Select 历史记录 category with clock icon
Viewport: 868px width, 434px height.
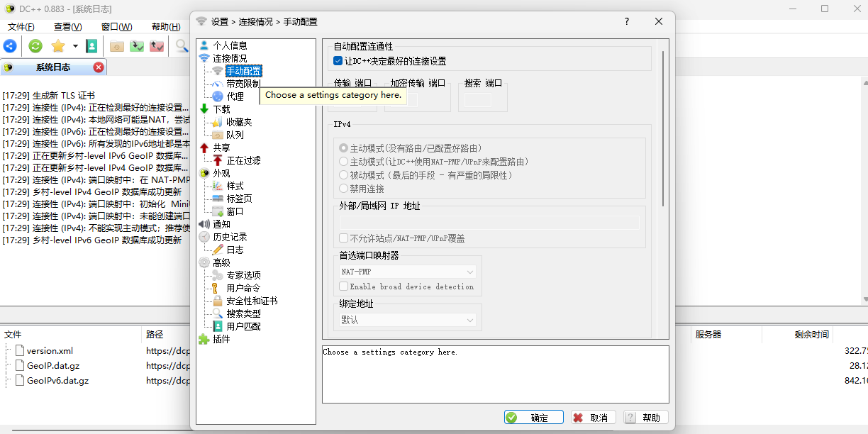click(230, 237)
